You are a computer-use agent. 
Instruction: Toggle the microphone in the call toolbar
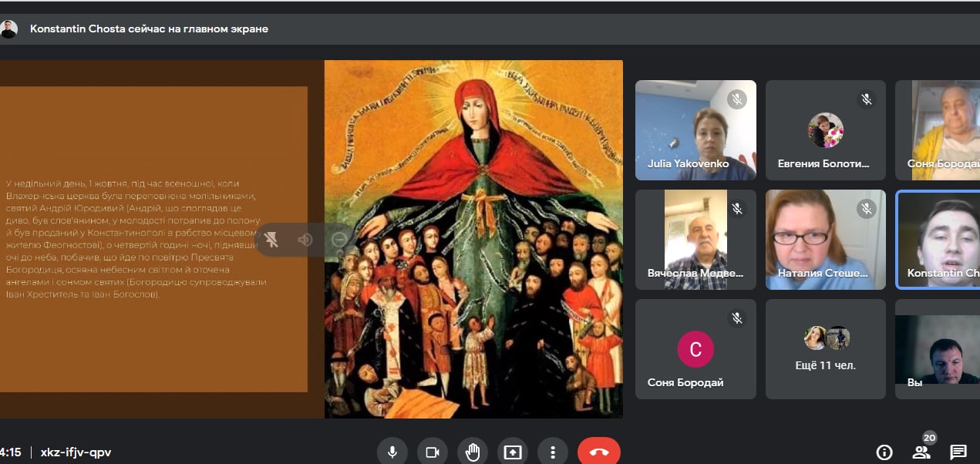pyautogui.click(x=392, y=452)
